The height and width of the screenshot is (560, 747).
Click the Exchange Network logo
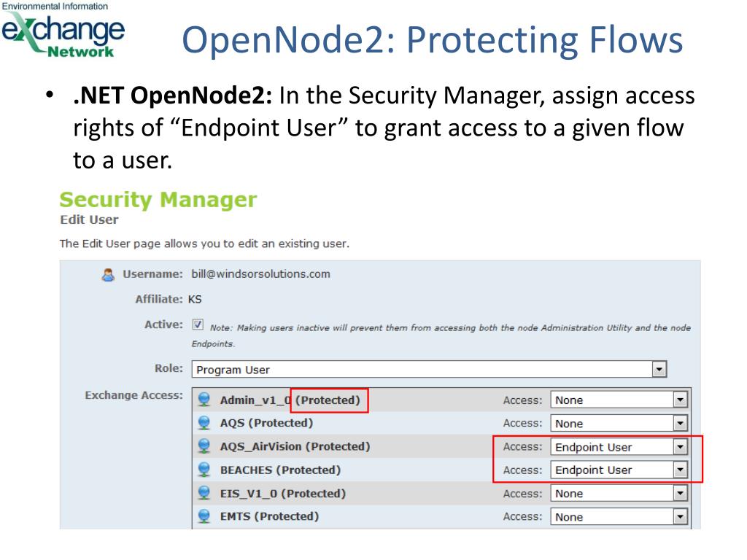coord(63,31)
